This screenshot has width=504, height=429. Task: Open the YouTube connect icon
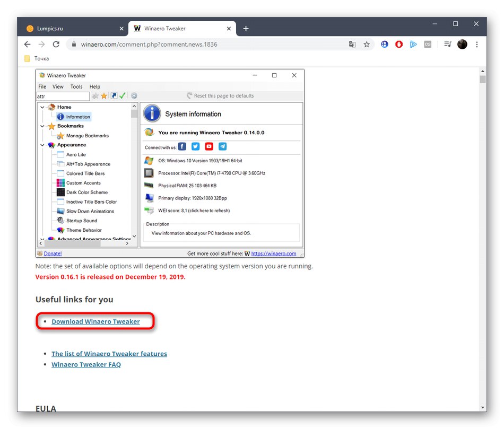coord(209,146)
